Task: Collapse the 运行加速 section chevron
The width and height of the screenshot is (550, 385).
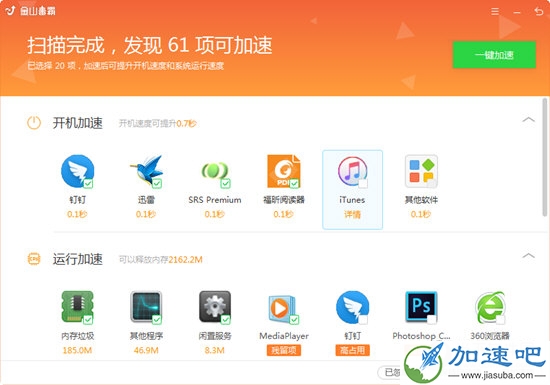Action: pos(528,256)
